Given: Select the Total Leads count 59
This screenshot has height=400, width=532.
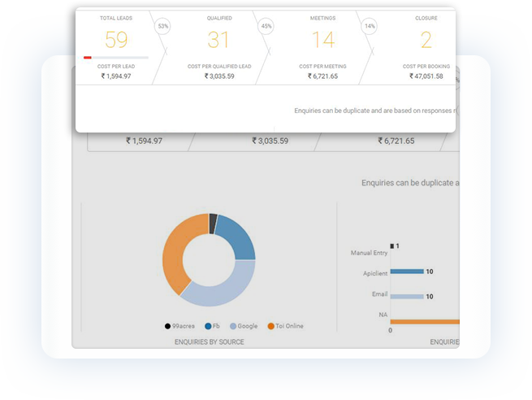Looking at the screenshot, I should [x=116, y=39].
